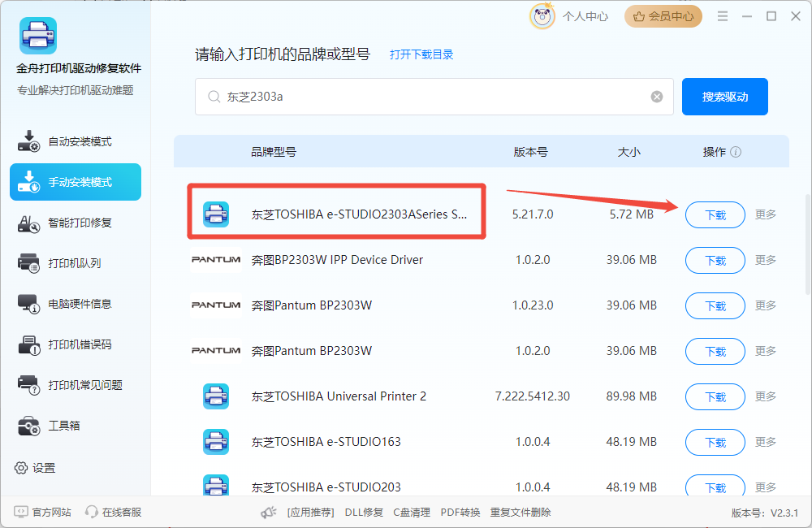Open 重复文件删除 recommended app
812x528 pixels.
coord(520,513)
